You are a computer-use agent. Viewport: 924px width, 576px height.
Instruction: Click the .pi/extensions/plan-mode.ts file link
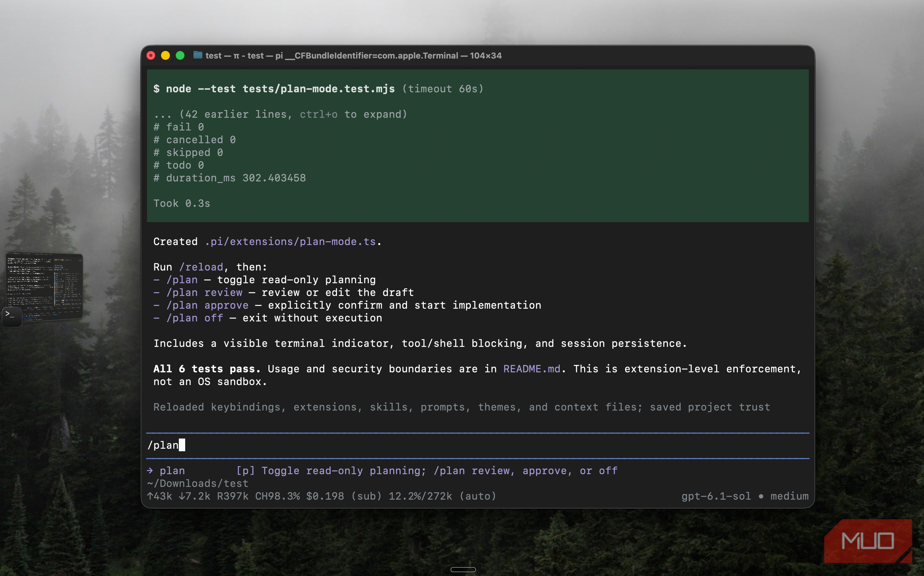290,242
